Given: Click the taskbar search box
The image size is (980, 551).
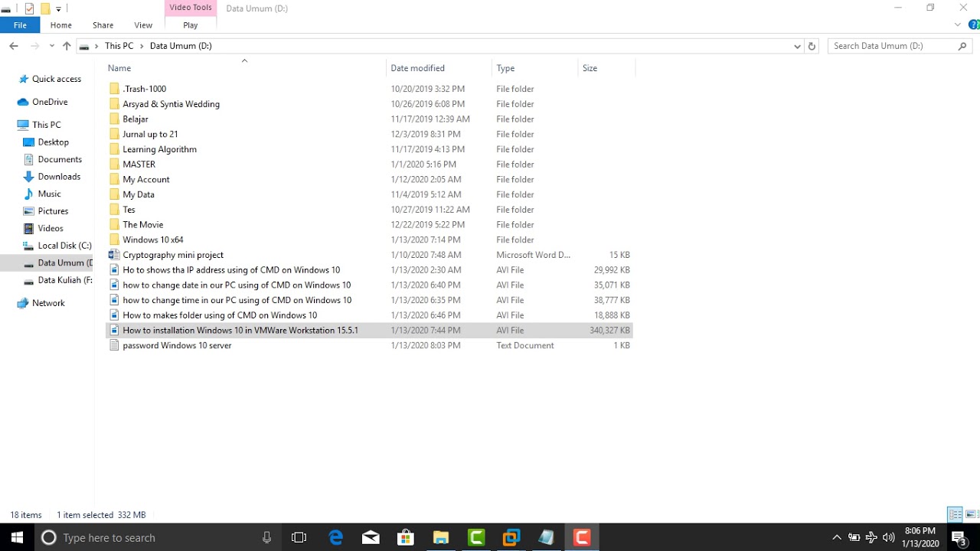Looking at the screenshot, I should [158, 537].
